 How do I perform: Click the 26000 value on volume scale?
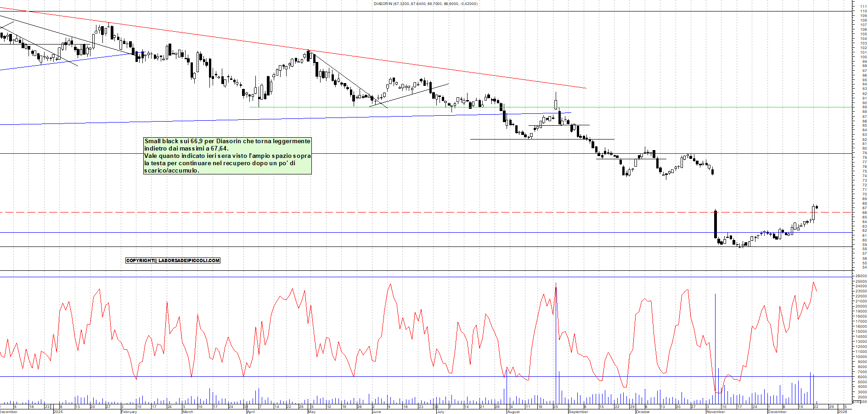pos(861,276)
